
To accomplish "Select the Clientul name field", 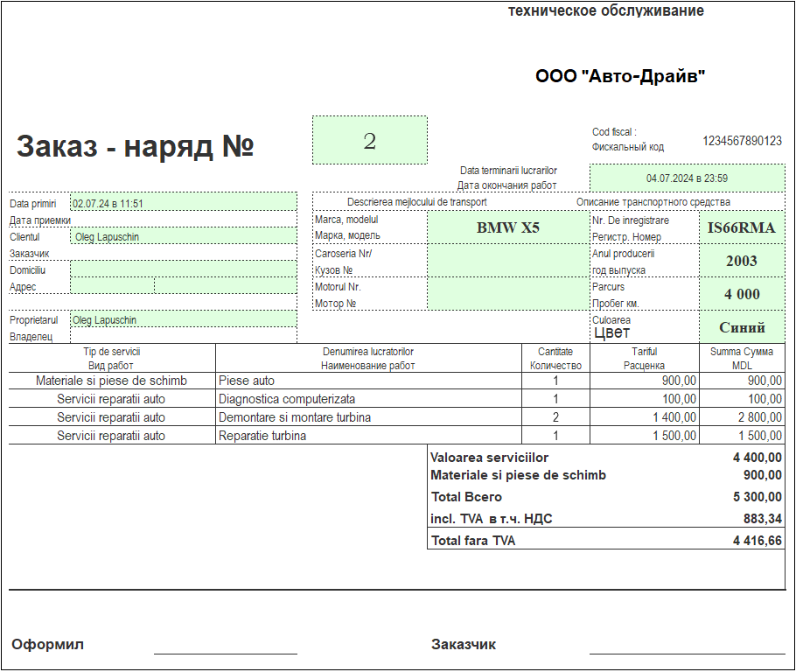I will click(x=183, y=236).
